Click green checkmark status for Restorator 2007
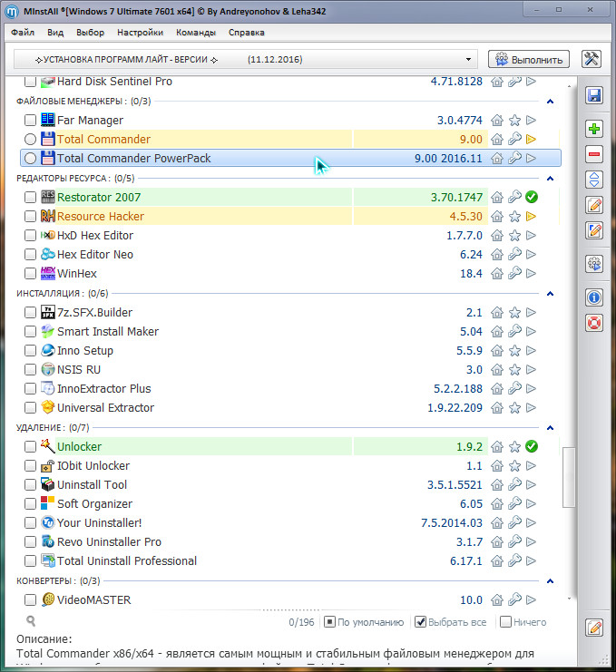The height and width of the screenshot is (672, 616). 532,197
